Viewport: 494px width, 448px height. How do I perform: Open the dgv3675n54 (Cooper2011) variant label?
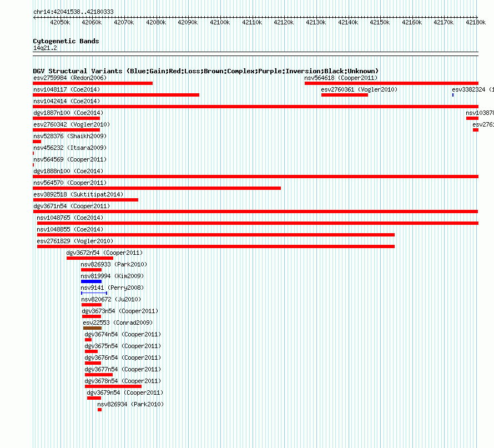pos(123,346)
